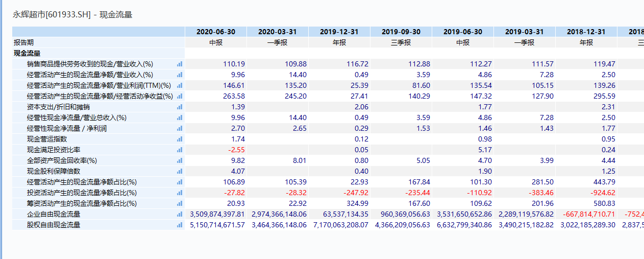The height and width of the screenshot is (259, 644).
Task: Click the 中报 cell under 2020-06-30
Action: coord(216,42)
